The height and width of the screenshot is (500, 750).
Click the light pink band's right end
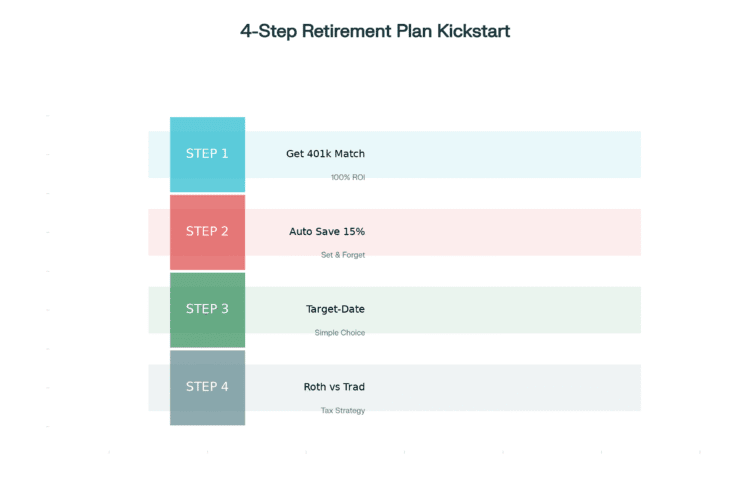630,232
